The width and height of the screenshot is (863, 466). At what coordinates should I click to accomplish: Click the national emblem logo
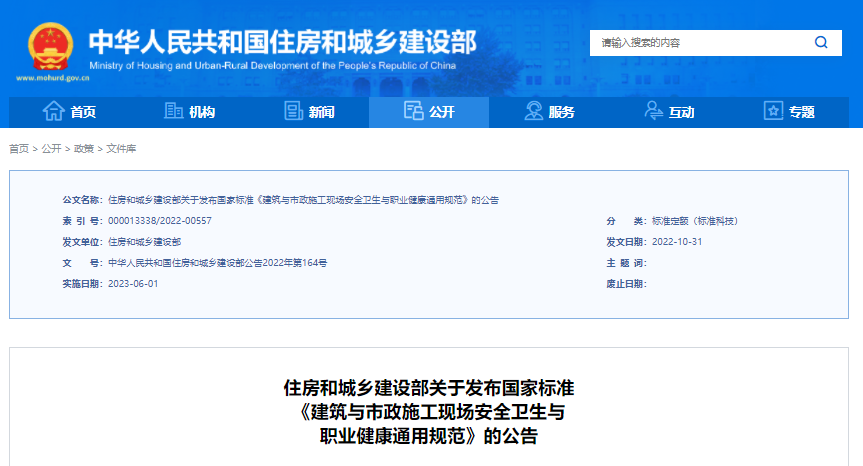coord(51,47)
